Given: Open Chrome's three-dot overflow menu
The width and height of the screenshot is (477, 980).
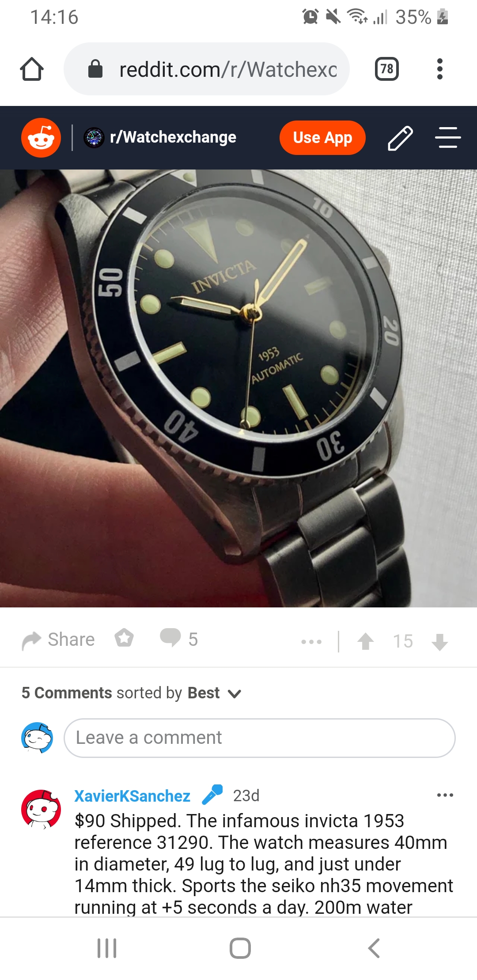Looking at the screenshot, I should coord(439,69).
